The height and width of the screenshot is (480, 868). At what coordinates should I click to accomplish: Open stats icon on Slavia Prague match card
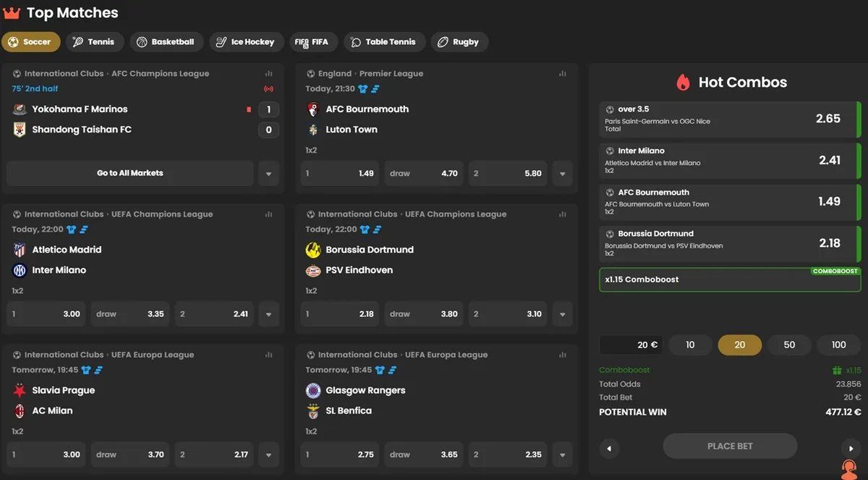pos(269,355)
